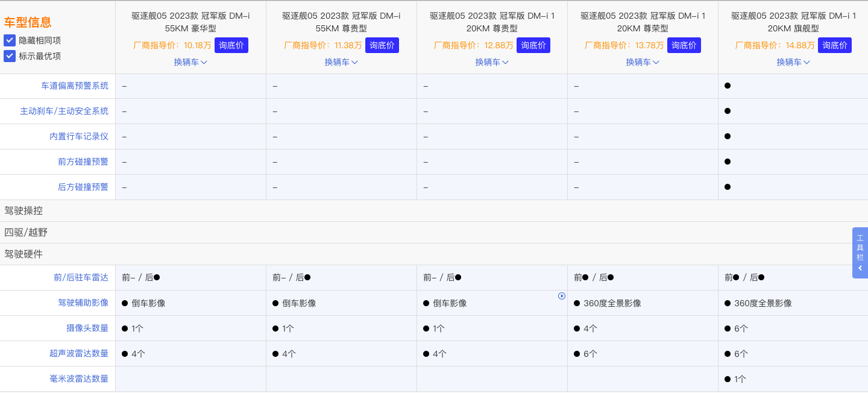Open 换辆车 dropdown for 55KM 尊贵型

coord(341,62)
